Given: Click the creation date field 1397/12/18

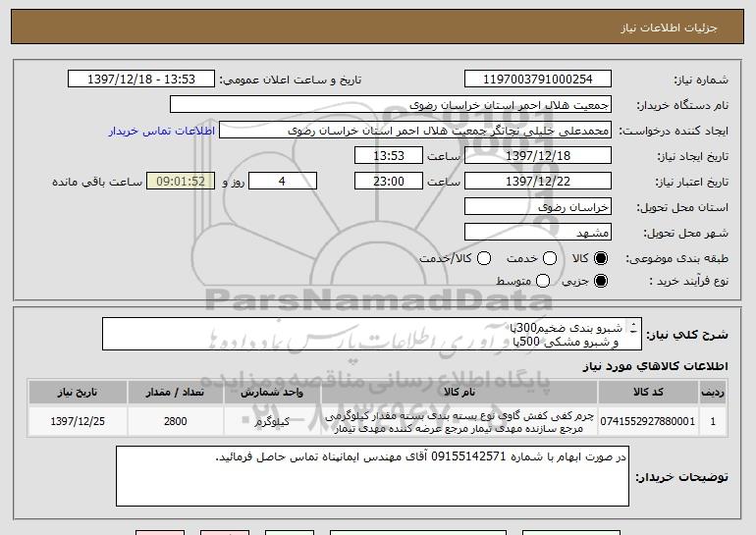Looking at the screenshot, I should coord(538,156).
